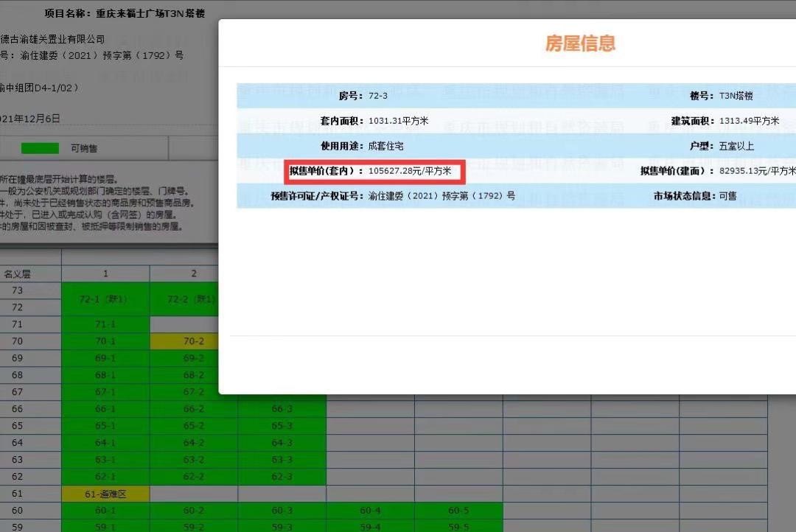The width and height of the screenshot is (796, 532).
Task: Open unit 64-3 information
Action: (282, 443)
